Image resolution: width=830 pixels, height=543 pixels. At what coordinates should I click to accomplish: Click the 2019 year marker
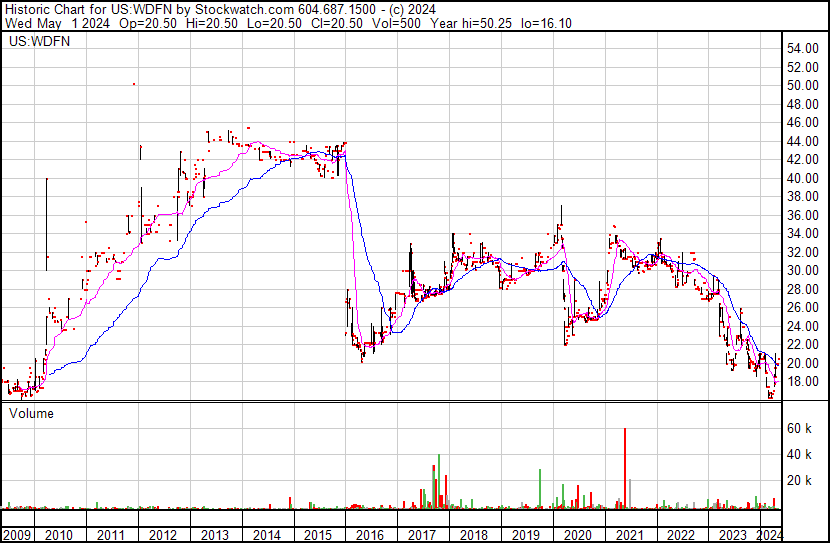pyautogui.click(x=525, y=535)
